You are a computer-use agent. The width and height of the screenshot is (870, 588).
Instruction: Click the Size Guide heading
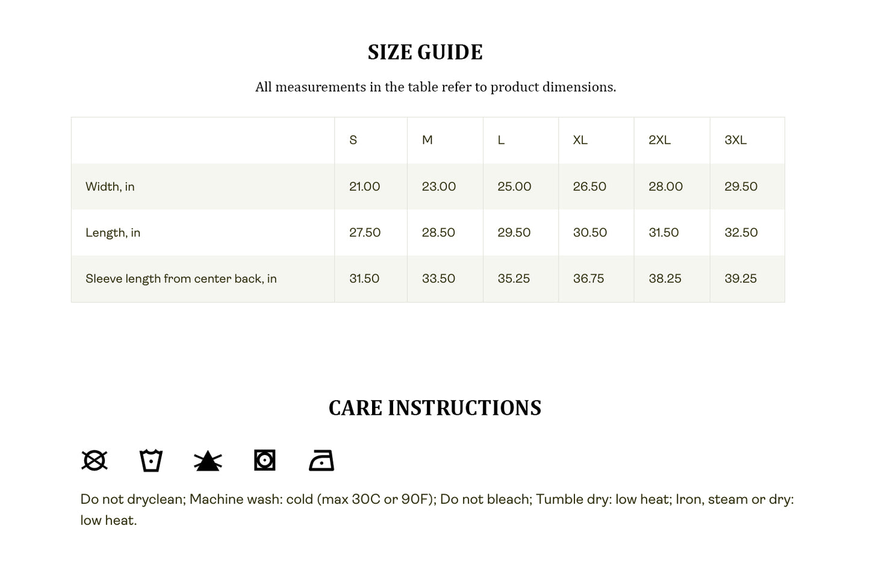(425, 52)
